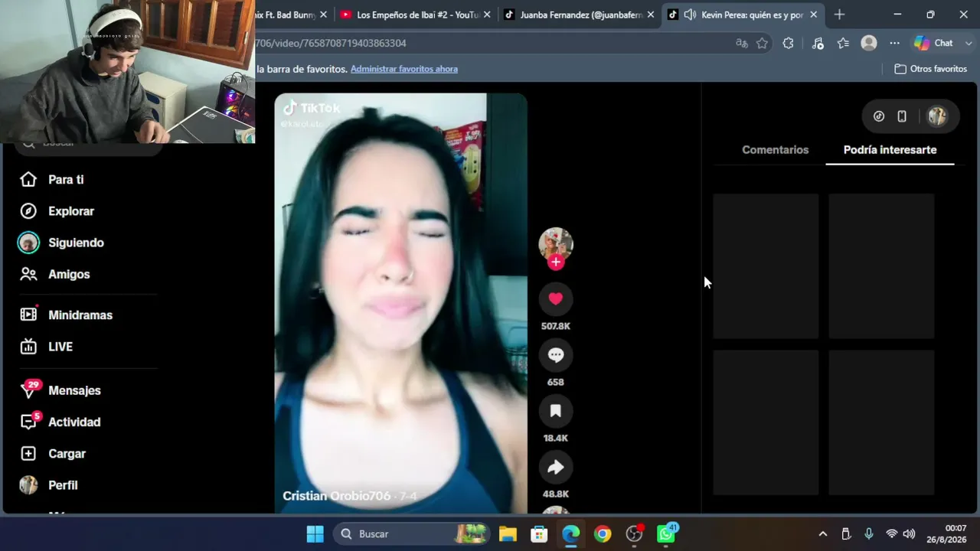Open Microsoft Store from the taskbar
The image size is (980, 551).
(539, 534)
